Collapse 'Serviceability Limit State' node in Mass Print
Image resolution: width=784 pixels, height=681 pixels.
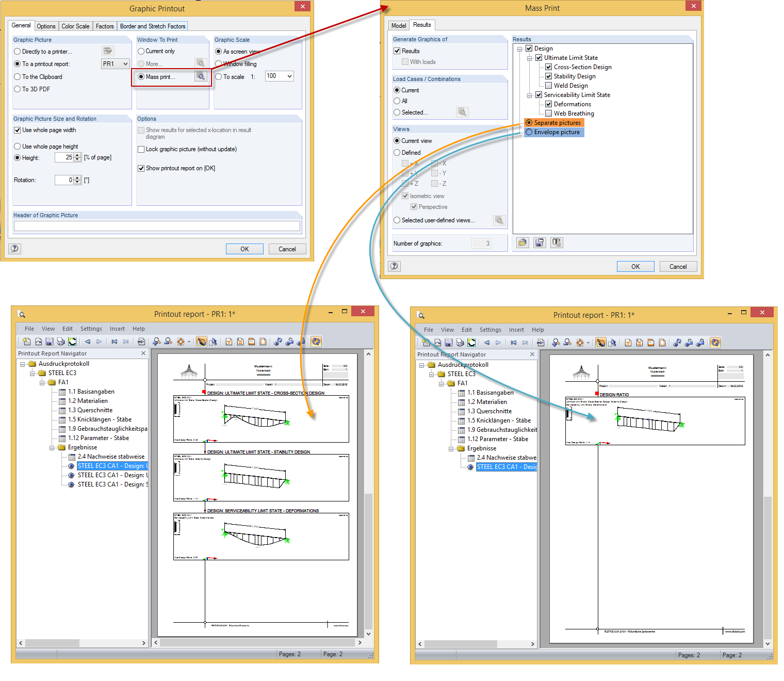[529, 95]
